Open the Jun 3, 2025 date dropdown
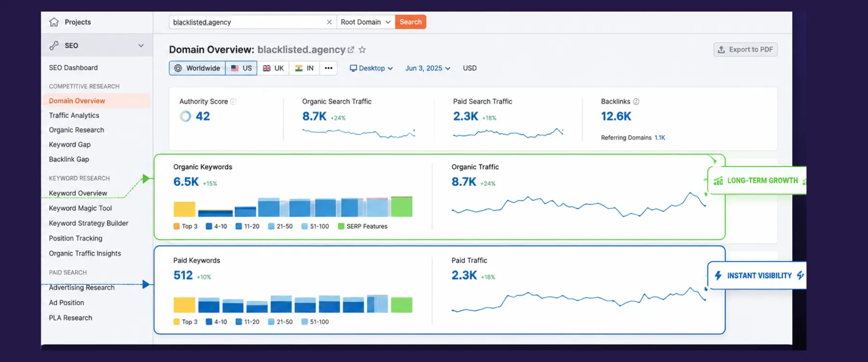 coord(428,68)
